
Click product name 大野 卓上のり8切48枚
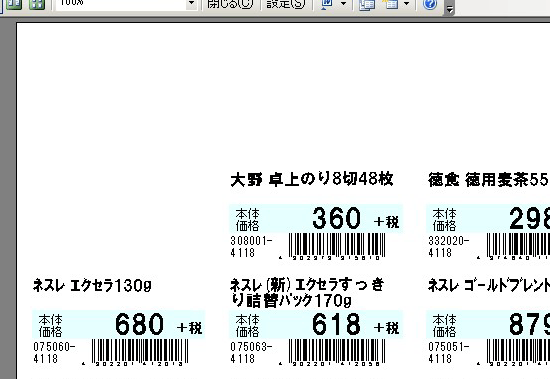(312, 180)
